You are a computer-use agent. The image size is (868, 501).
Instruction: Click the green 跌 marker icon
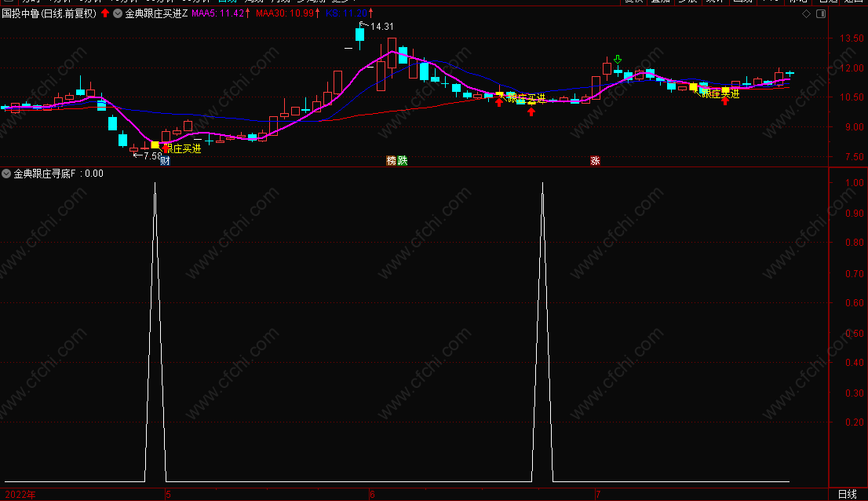(x=403, y=160)
